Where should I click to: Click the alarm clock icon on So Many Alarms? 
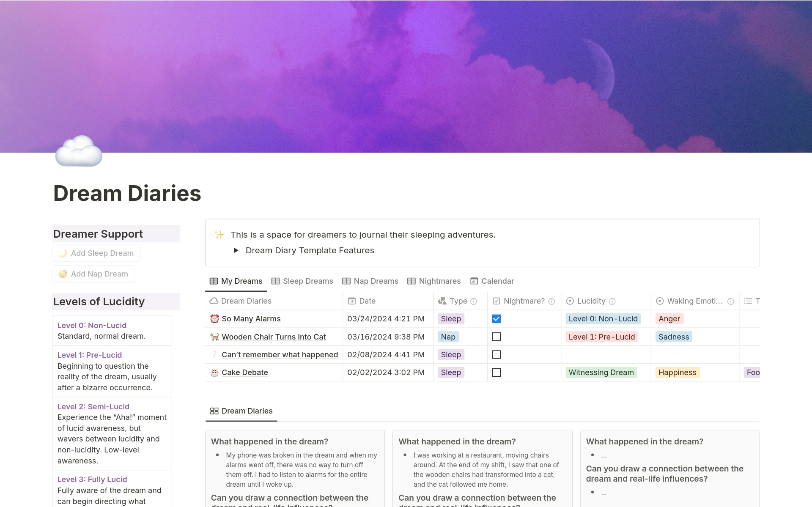click(x=214, y=319)
